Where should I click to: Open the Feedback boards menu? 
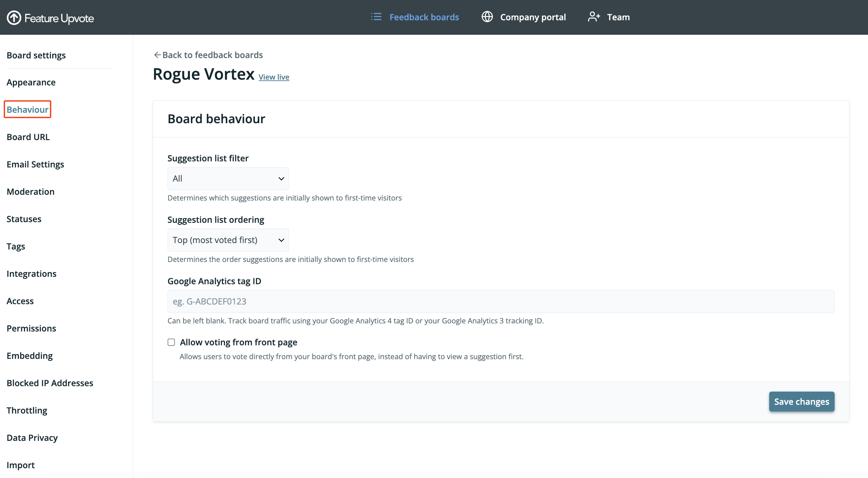[424, 17]
